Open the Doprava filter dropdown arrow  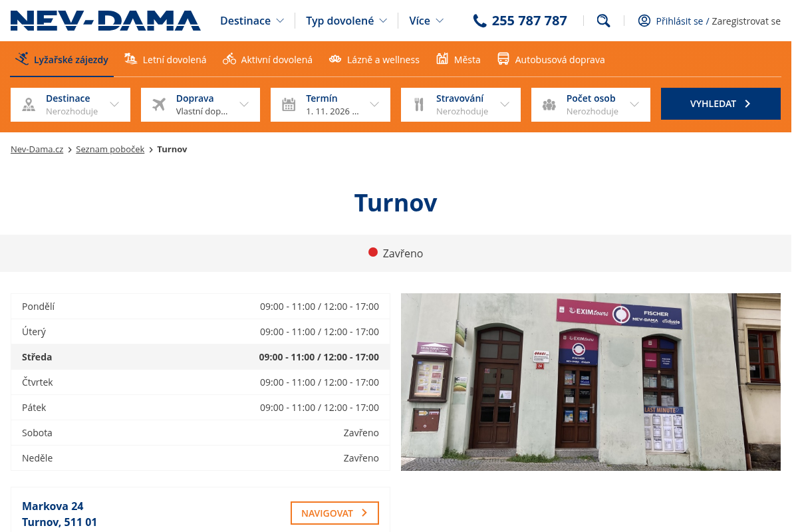click(x=244, y=104)
